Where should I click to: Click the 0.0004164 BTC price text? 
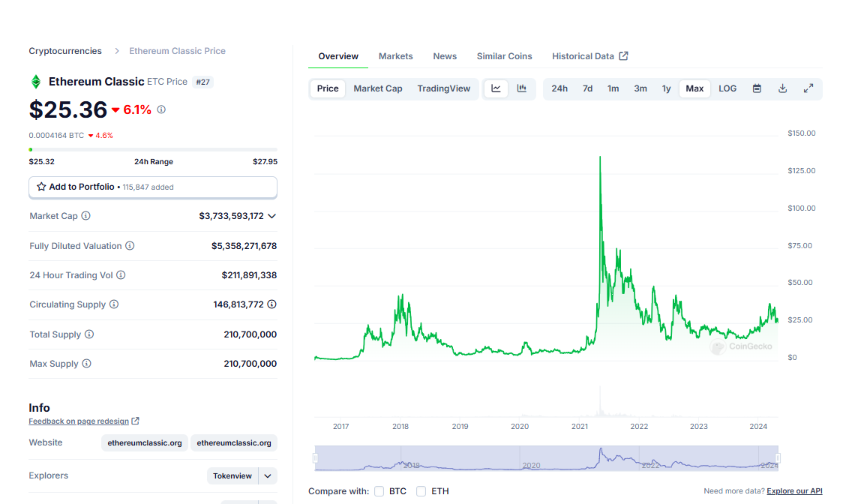pos(56,135)
